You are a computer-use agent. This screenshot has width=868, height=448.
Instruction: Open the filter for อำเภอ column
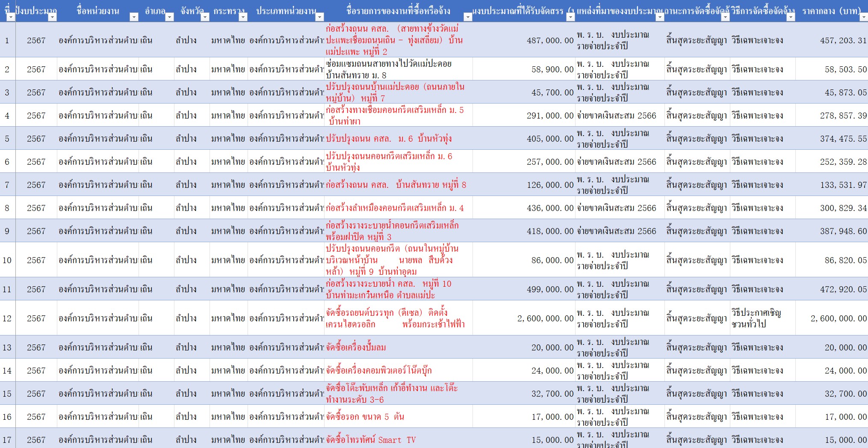tap(170, 16)
